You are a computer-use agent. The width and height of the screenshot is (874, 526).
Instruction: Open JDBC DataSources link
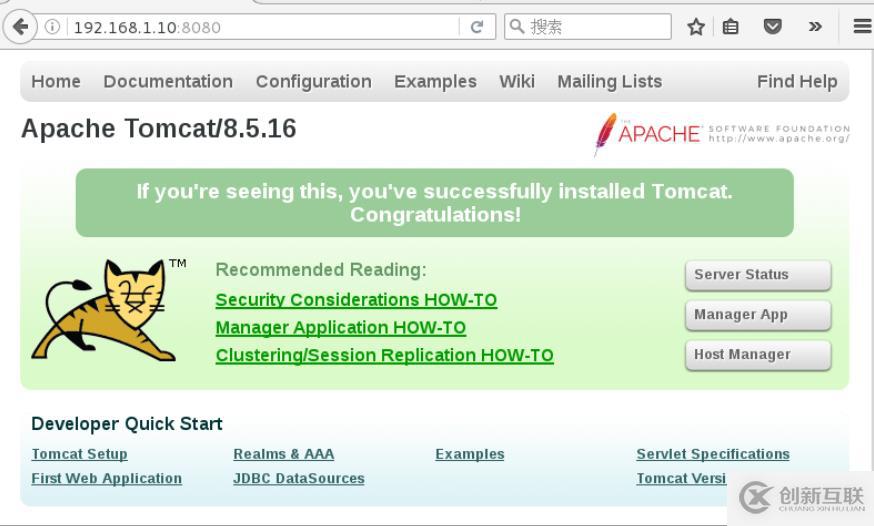point(299,479)
